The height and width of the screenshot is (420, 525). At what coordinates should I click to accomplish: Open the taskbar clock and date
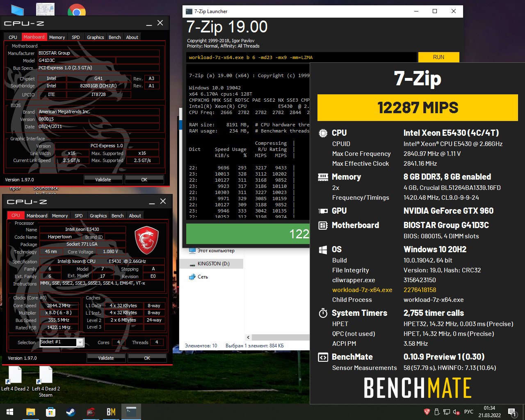pyautogui.click(x=489, y=412)
